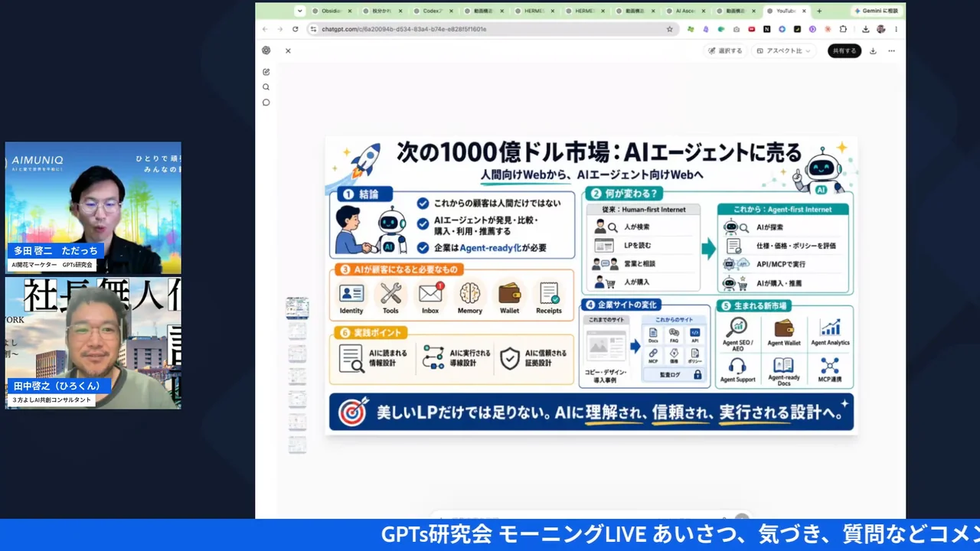Open the browser downloads icon
Screen dimensions: 980x551
tap(865, 29)
